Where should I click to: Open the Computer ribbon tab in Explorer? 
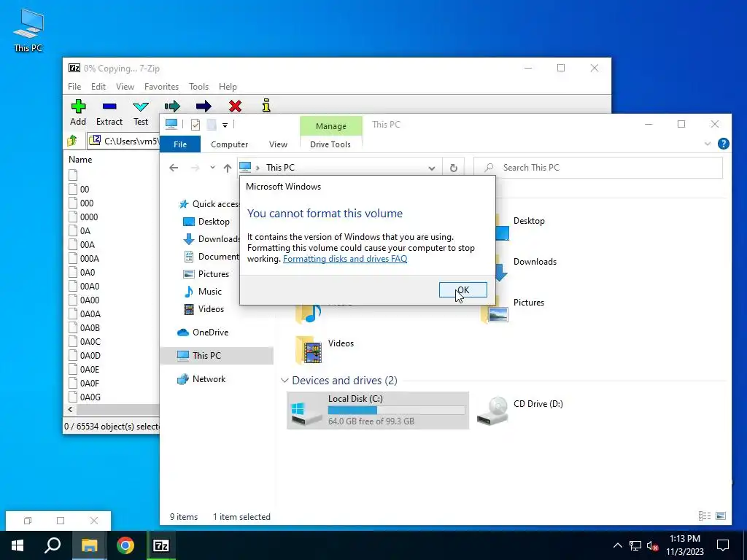[229, 144]
